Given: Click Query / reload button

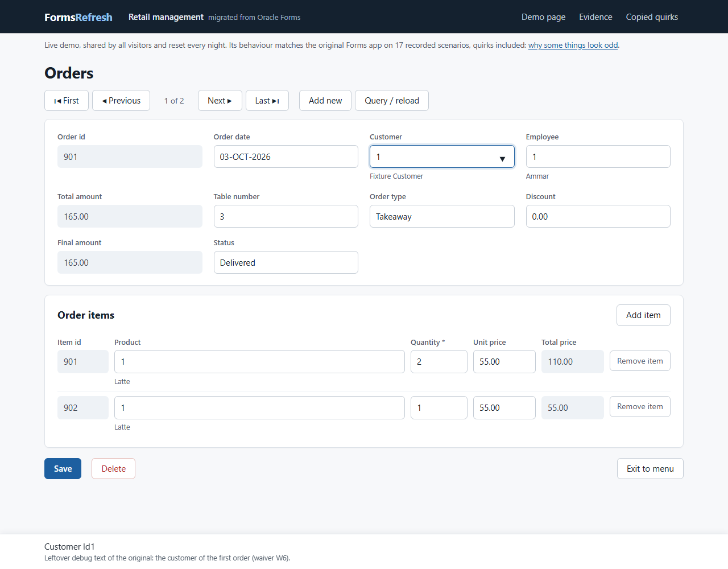Looking at the screenshot, I should 392,101.
